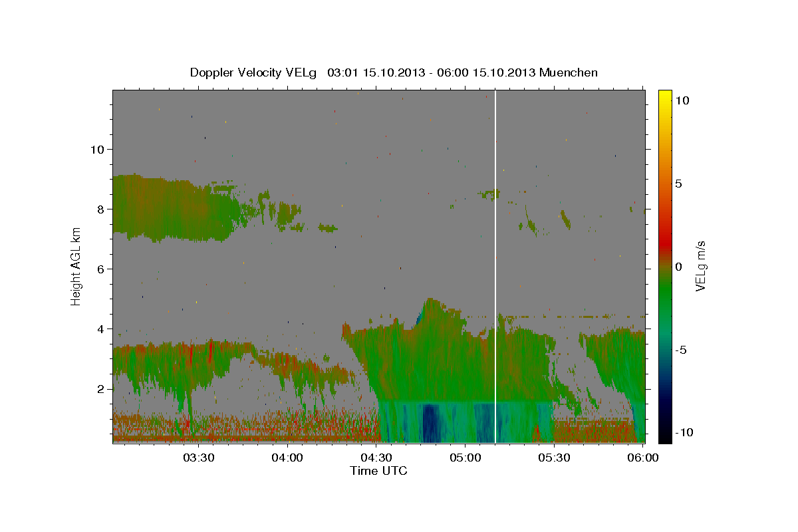Click the white vertical line in the plot
This screenshot has width=798, height=532.
click(495, 266)
